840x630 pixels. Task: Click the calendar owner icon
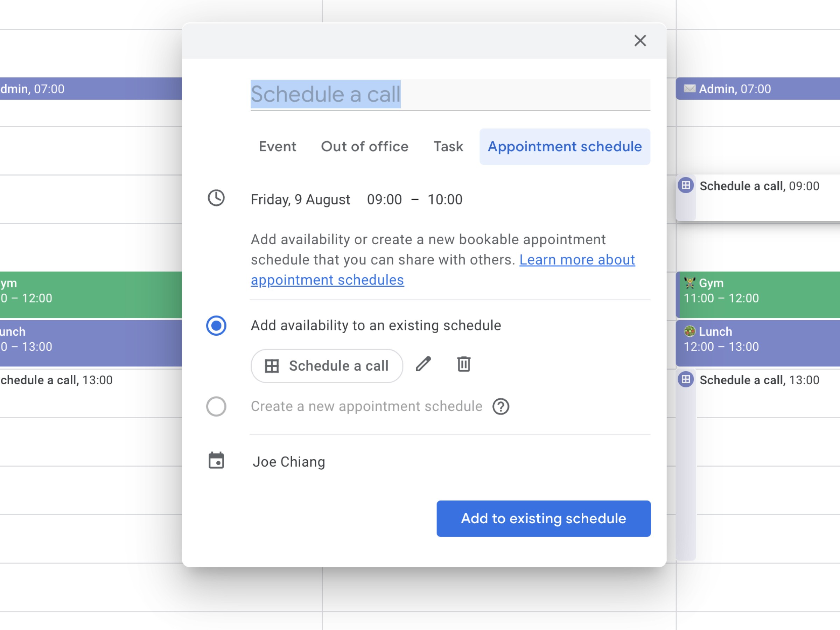click(216, 461)
